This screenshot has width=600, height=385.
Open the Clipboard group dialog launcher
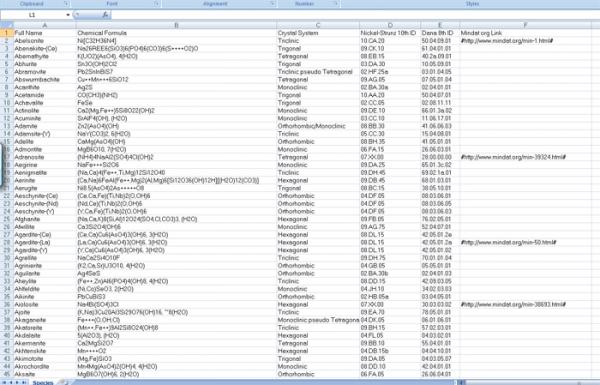coord(67,4)
